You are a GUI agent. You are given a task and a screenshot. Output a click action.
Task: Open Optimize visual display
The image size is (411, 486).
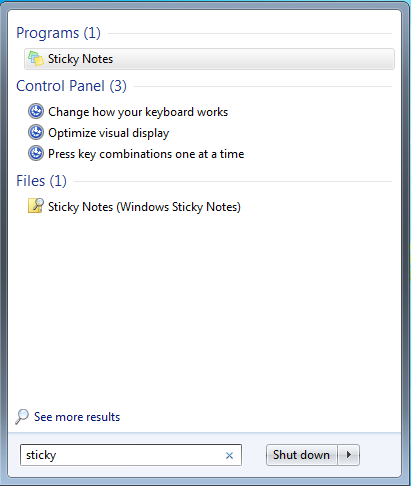109,133
